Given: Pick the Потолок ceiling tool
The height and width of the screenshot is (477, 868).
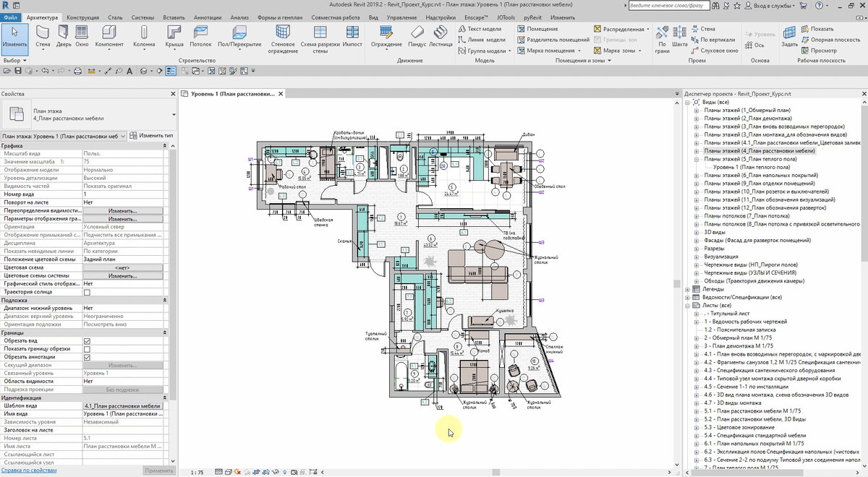Looking at the screenshot, I should [x=200, y=38].
